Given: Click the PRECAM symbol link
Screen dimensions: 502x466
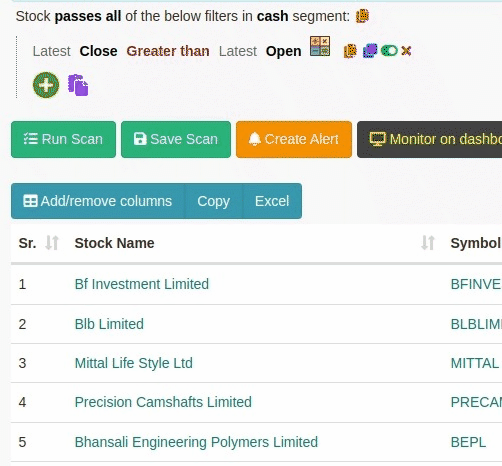Looking at the screenshot, I should pyautogui.click(x=476, y=402).
